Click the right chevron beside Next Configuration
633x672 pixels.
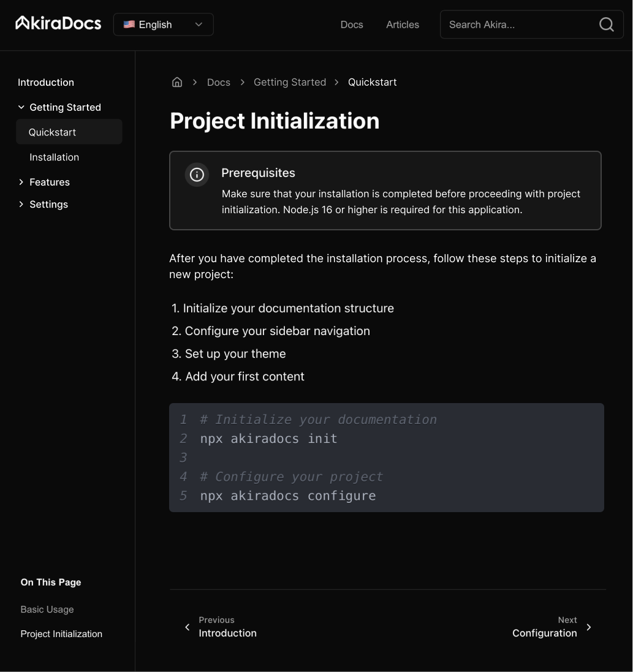pos(588,627)
